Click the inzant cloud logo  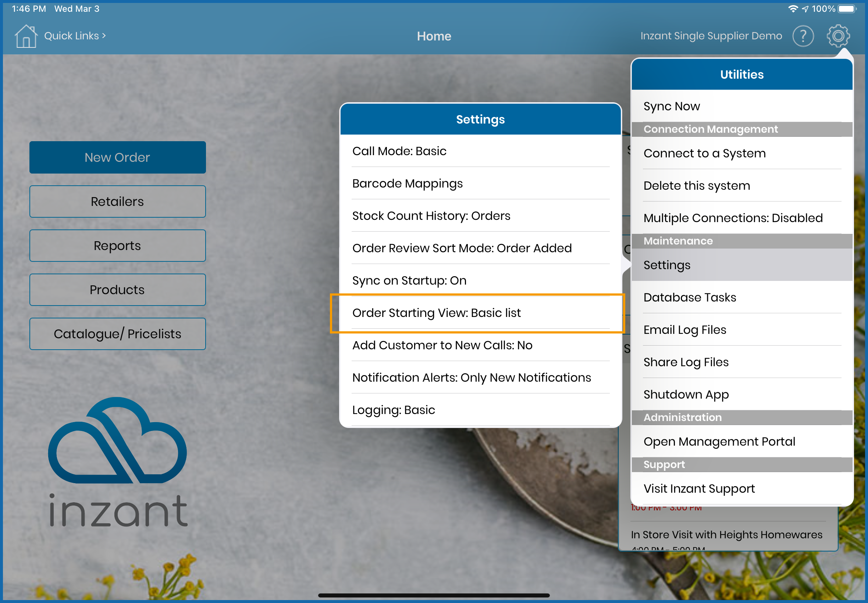coord(118,440)
